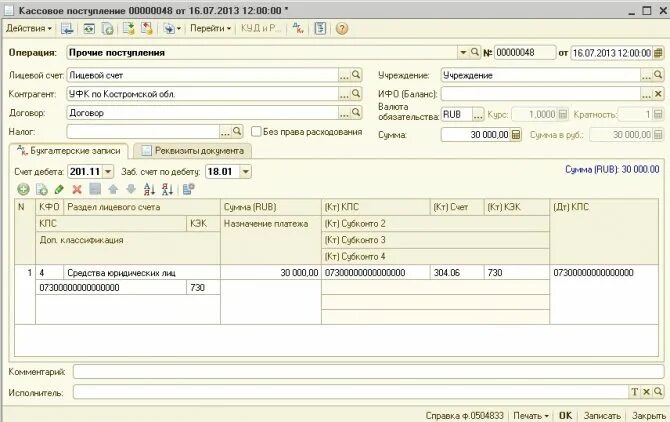Open the Перейти dropdown menu

pyautogui.click(x=210, y=29)
